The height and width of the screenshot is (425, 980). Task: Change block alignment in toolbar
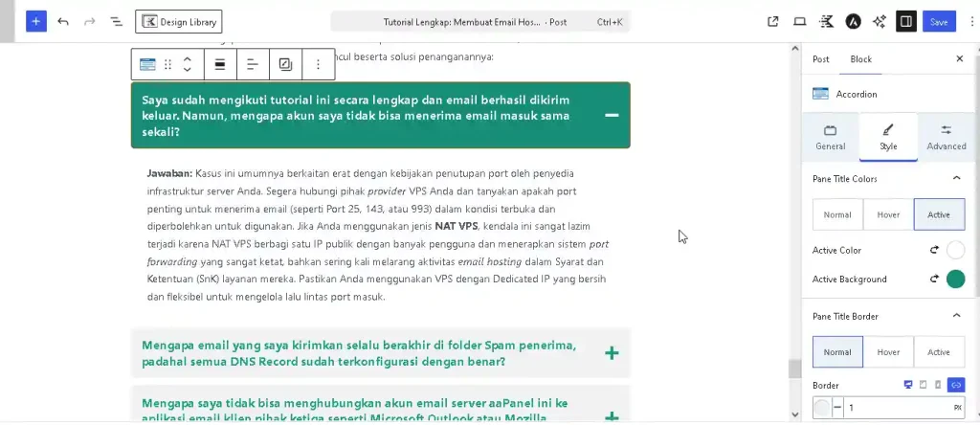pos(220,64)
